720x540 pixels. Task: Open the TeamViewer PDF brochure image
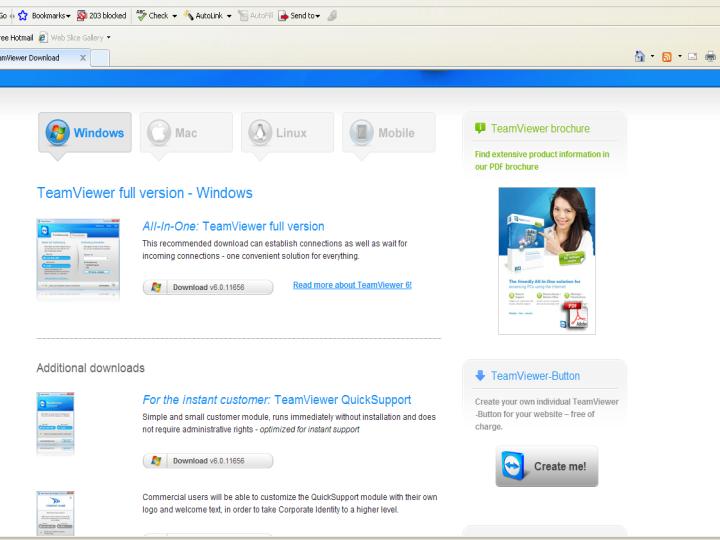point(546,260)
